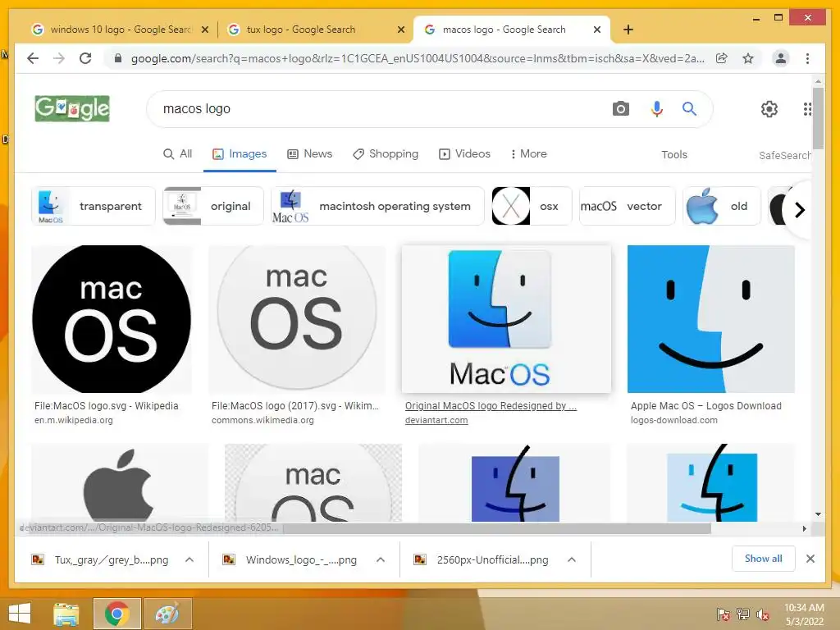Filter by the transparent chip
This screenshot has width=840, height=630.
(x=94, y=206)
